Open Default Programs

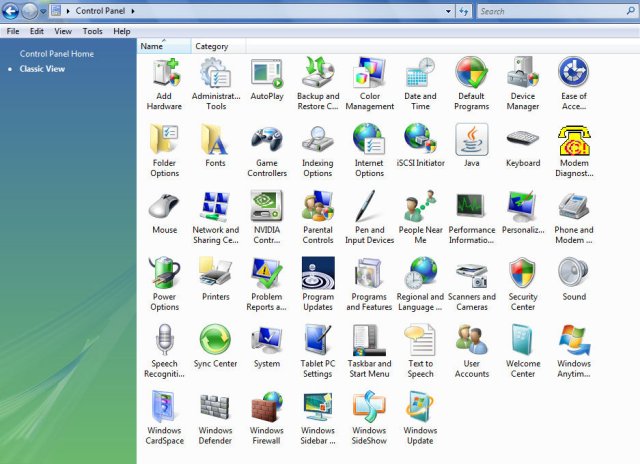[x=471, y=84]
